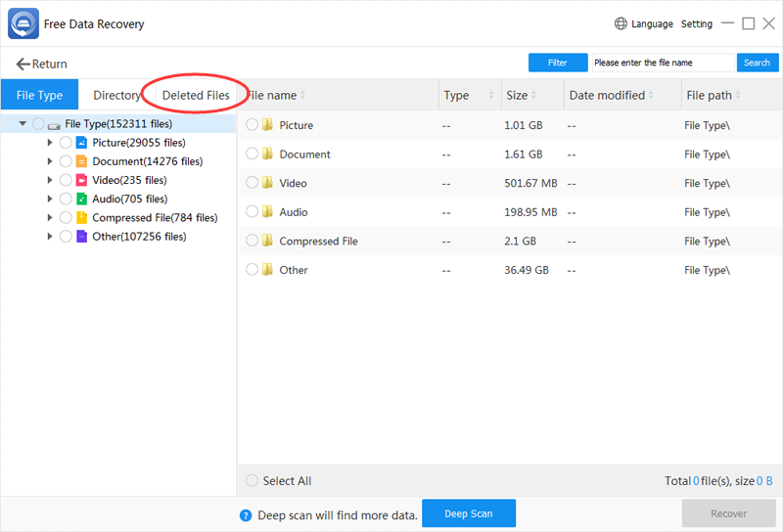
Task: Click the Deep Scan help question icon
Action: click(x=246, y=515)
